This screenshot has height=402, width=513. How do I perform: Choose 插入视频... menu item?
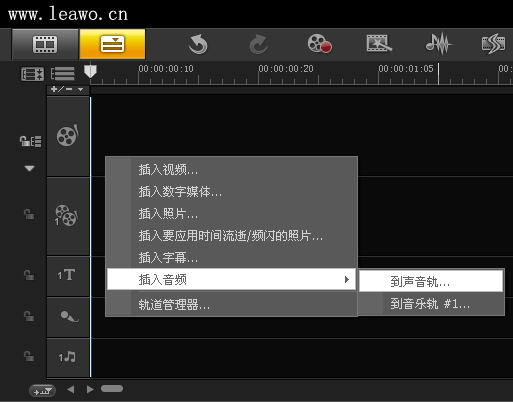[232, 170]
